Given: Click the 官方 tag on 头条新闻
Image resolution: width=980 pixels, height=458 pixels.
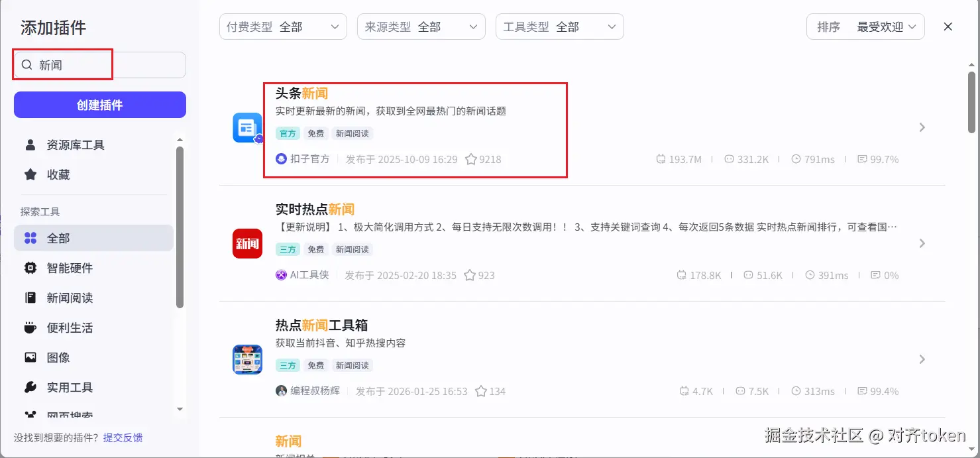Looking at the screenshot, I should (288, 133).
